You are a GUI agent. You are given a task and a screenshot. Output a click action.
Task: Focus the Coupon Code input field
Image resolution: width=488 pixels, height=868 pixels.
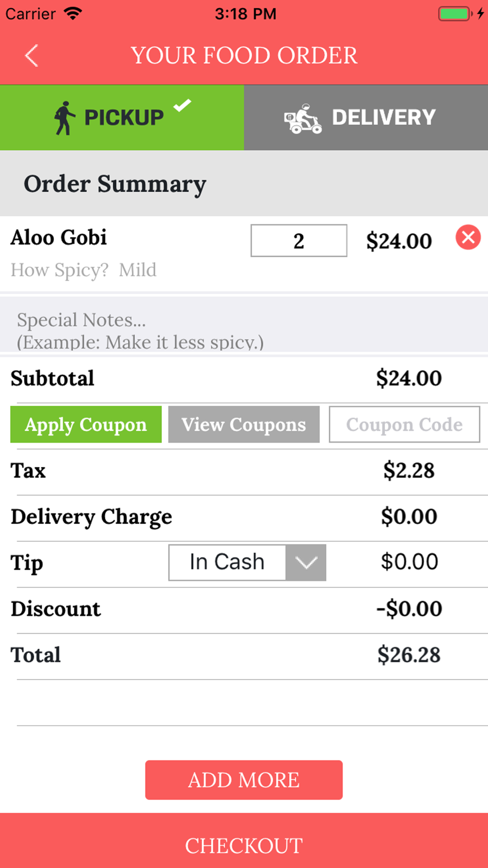[405, 424]
